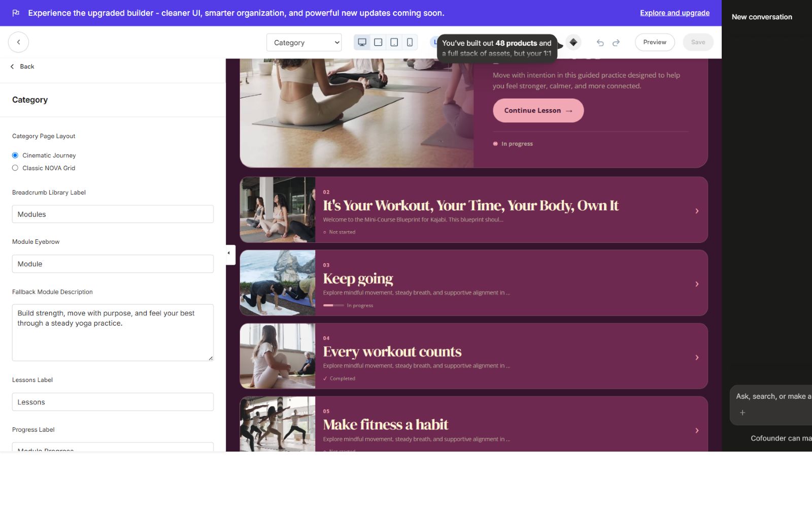Click the Welcome to the Mini-Course description
Screen dimensions: 812x508
point(413,220)
